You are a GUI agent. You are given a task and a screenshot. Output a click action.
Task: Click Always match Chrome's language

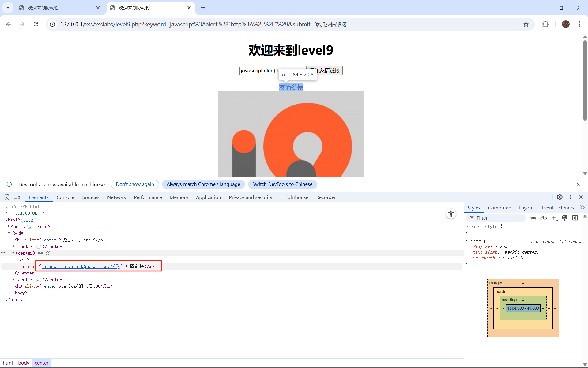(203, 184)
